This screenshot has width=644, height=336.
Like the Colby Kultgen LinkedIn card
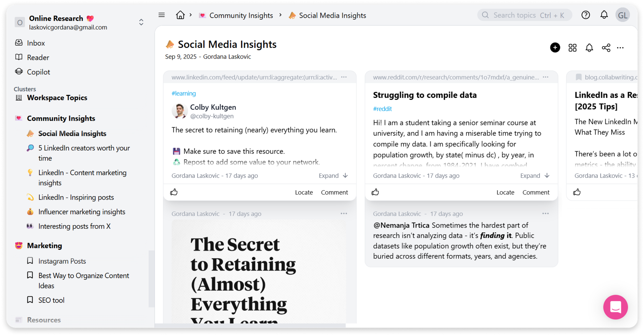[174, 192]
